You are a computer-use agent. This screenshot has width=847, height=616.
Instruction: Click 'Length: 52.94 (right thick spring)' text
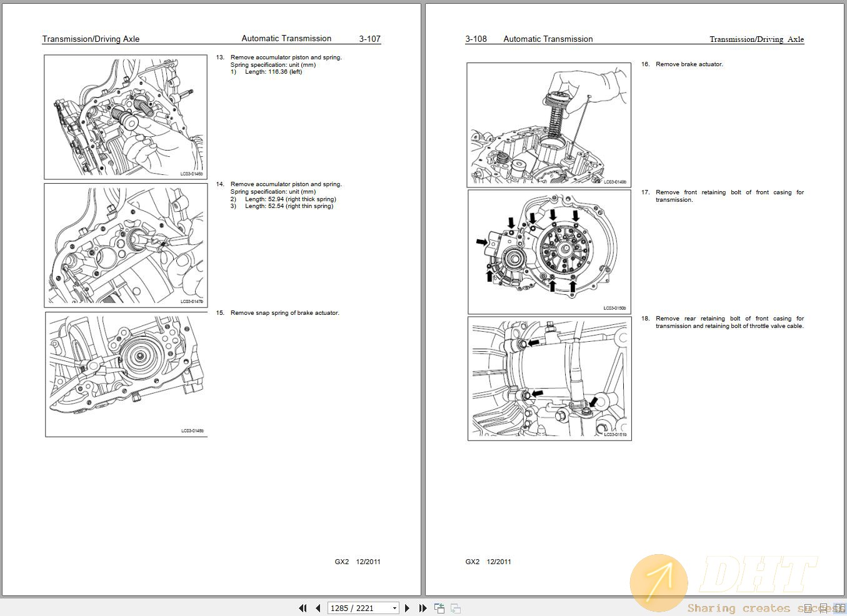(290, 199)
